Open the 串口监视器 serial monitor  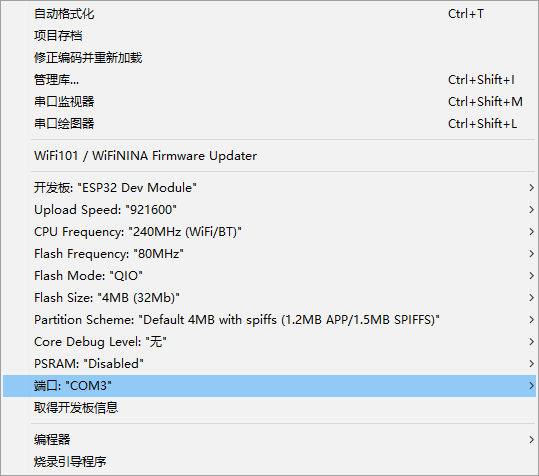(269, 102)
